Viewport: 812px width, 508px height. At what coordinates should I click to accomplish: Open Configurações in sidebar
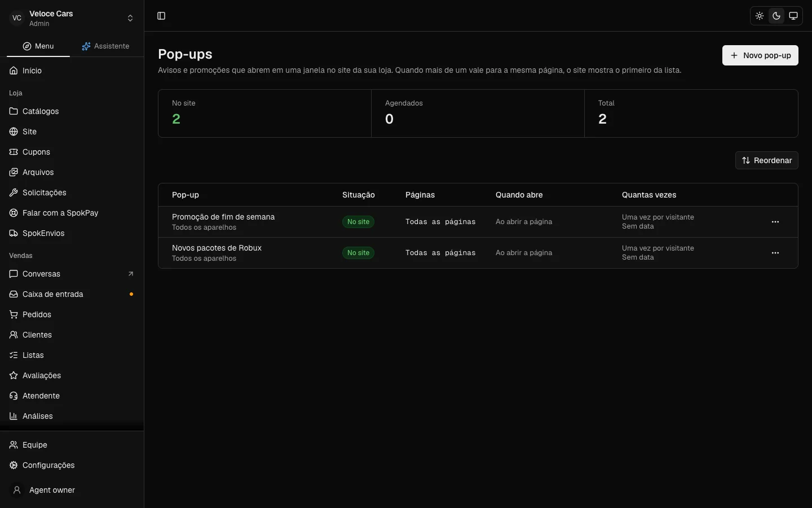coord(72,465)
